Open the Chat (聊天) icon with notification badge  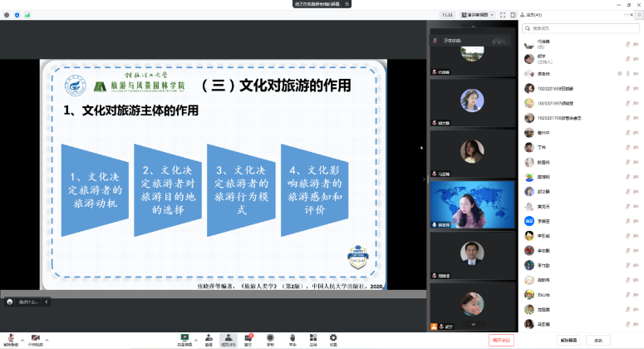coord(248,339)
